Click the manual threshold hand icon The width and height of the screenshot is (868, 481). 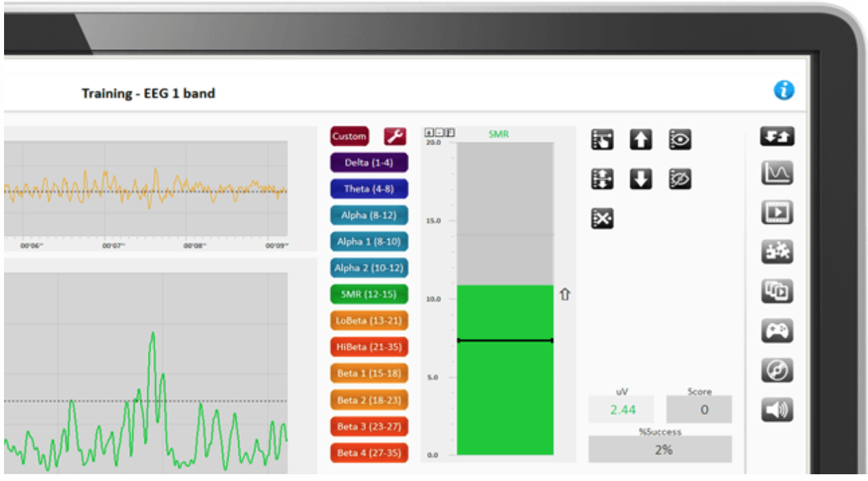pyautogui.click(x=602, y=140)
